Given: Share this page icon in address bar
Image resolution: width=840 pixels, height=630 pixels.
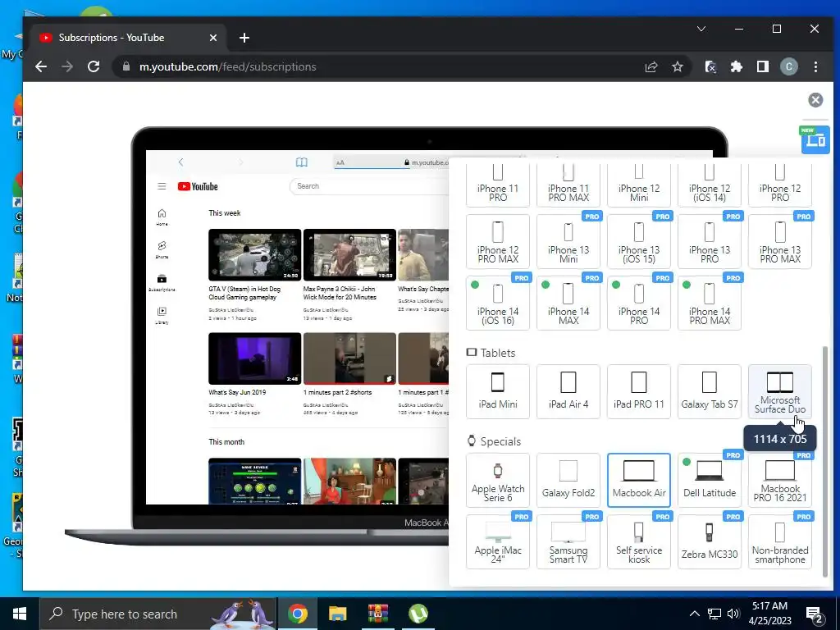Looking at the screenshot, I should [651, 66].
